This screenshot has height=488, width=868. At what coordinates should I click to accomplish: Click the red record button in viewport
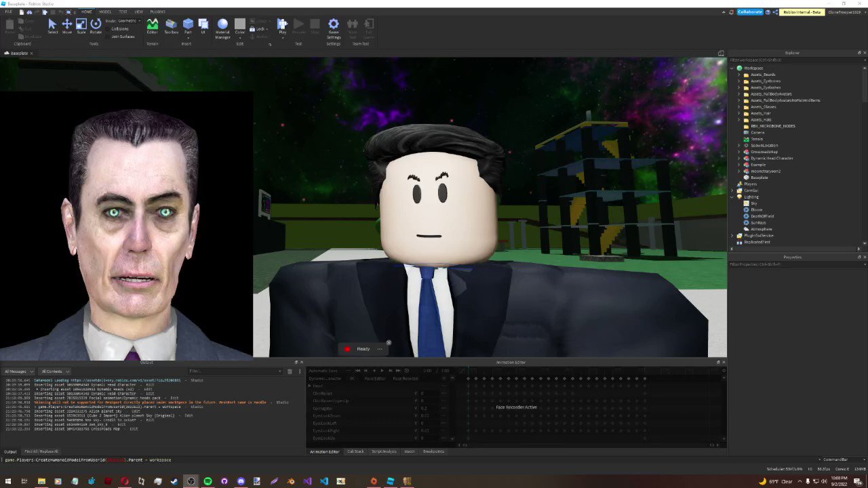coord(347,349)
